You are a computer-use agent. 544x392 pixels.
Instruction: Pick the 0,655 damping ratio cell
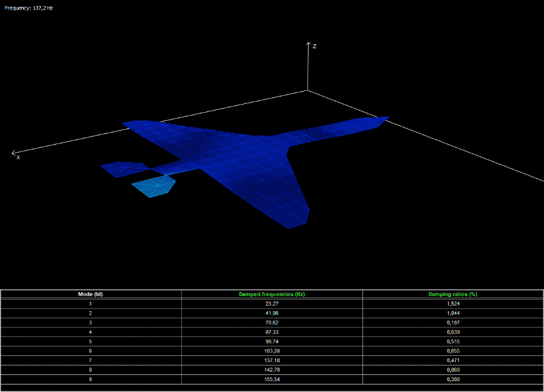pos(453,351)
